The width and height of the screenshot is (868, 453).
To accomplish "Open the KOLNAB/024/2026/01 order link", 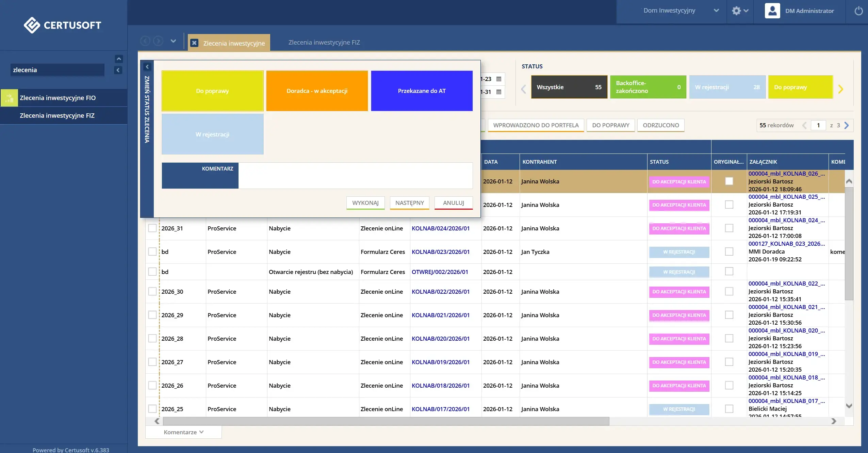I will tap(440, 228).
